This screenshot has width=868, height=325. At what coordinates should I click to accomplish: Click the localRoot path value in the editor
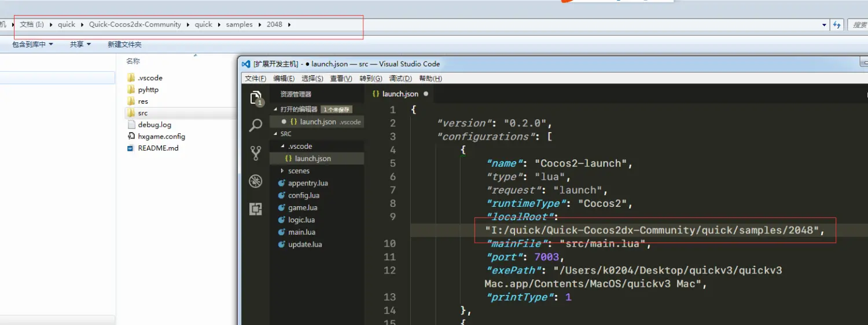(x=652, y=231)
